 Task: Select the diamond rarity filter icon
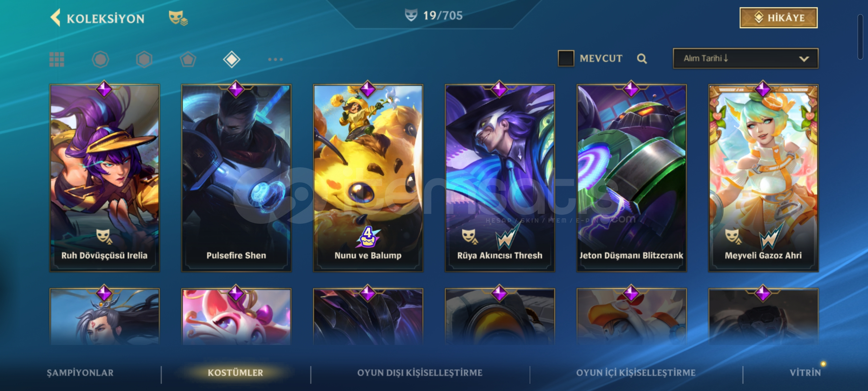pyautogui.click(x=232, y=59)
